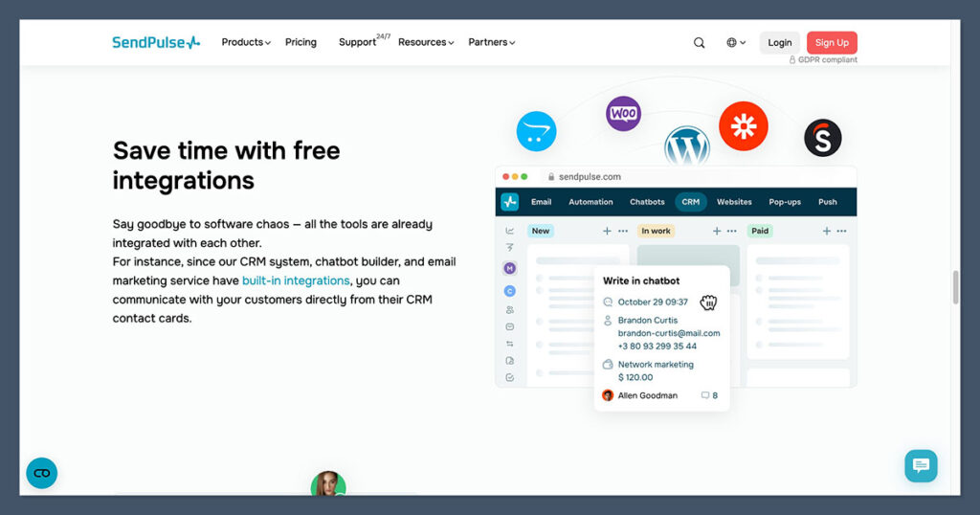Select the Push tab in mockup
The image size is (980, 515).
pyautogui.click(x=828, y=202)
